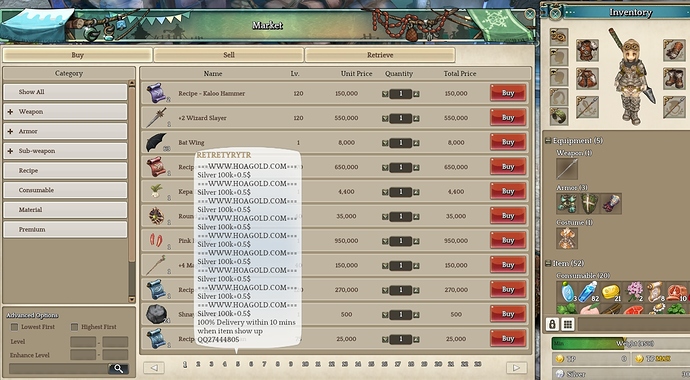Click the inventory grid view icon
Screen dimensions: 690x380
click(x=568, y=324)
